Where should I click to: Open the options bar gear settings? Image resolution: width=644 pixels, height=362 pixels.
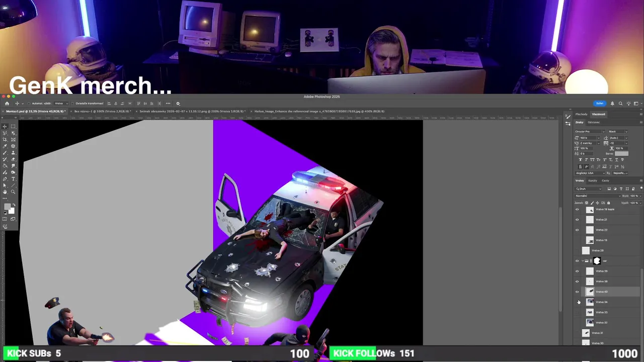pos(178,104)
